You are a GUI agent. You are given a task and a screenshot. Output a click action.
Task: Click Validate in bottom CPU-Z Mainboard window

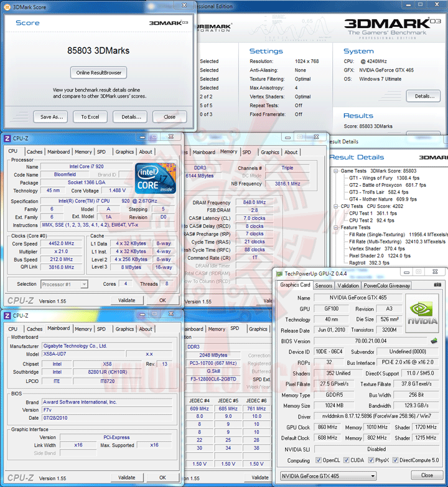[x=126, y=478]
